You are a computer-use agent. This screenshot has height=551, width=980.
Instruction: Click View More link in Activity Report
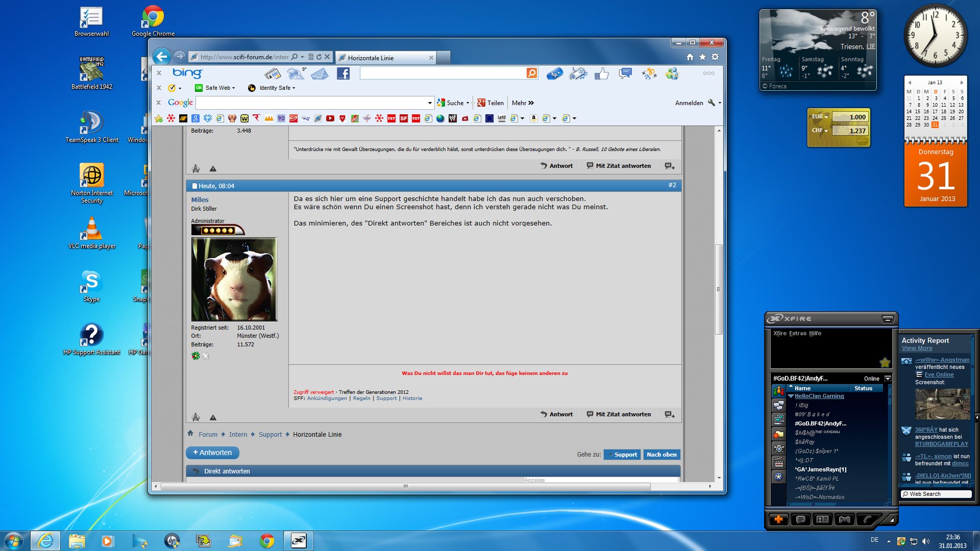917,348
